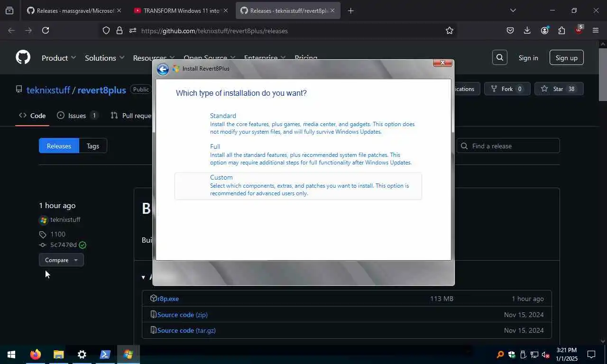Switch to the Issues tab
This screenshot has height=364, width=607.
77,115
